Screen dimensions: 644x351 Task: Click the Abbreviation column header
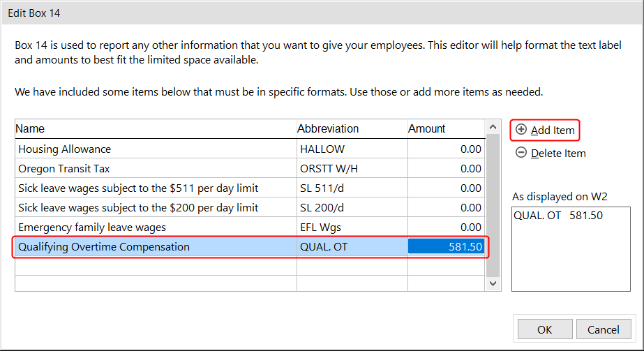(x=351, y=129)
